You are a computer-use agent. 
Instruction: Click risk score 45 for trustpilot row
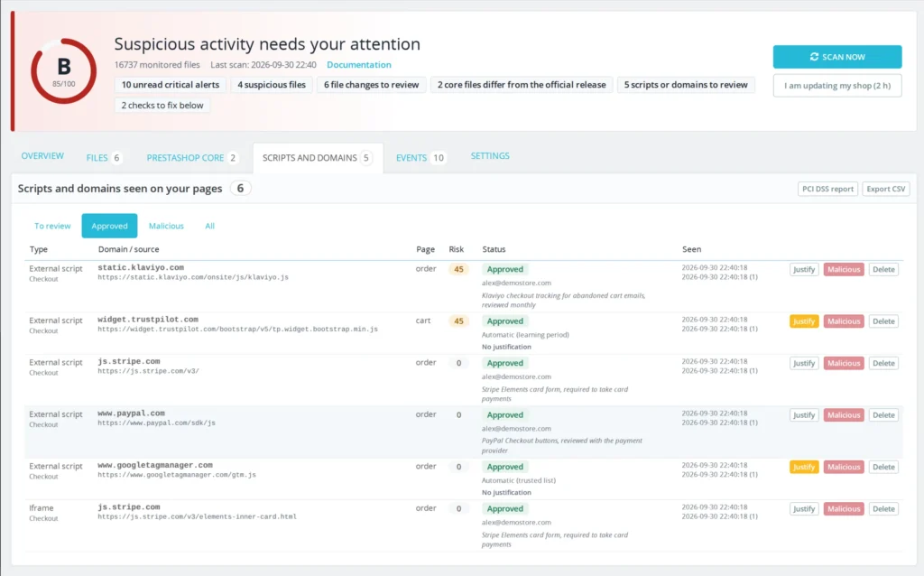(x=458, y=321)
